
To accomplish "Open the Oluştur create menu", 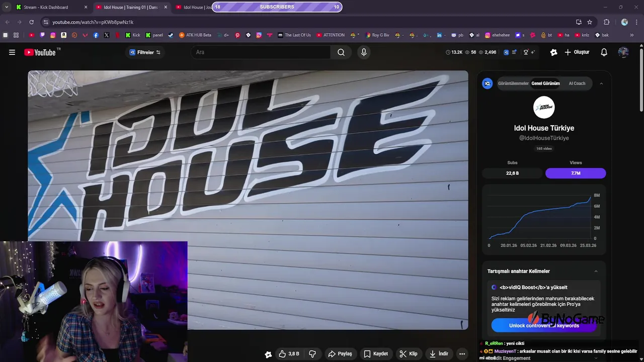I will point(577,52).
